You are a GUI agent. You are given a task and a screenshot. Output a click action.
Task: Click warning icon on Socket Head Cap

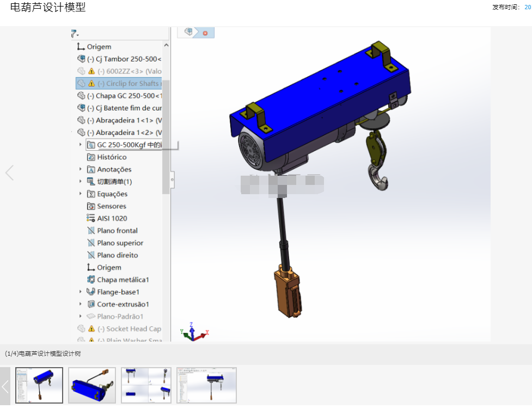91,329
